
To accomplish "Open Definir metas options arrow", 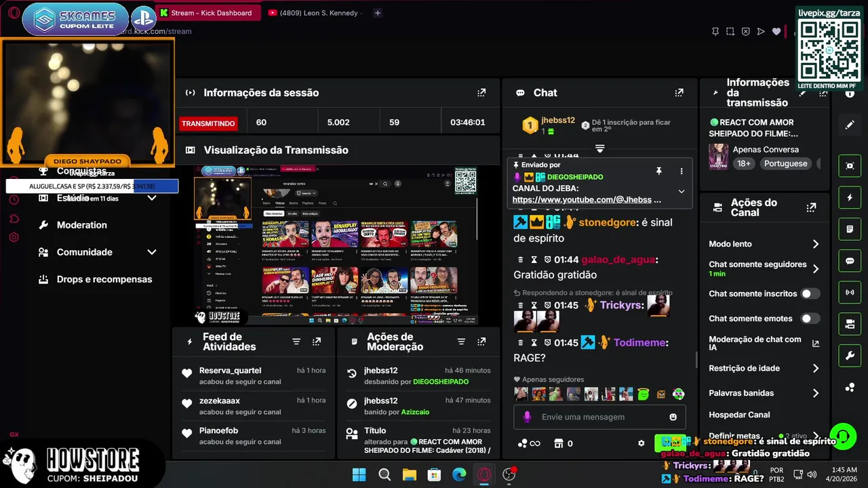I will [816, 436].
